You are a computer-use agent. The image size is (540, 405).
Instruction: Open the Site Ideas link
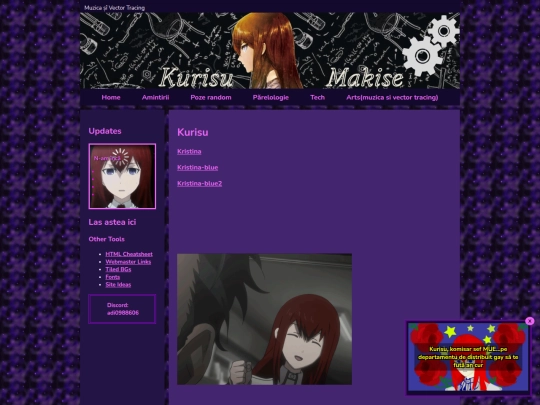click(118, 284)
